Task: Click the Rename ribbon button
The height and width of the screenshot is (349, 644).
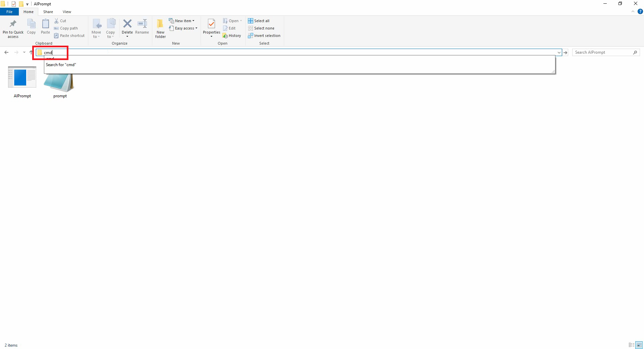Action: [142, 27]
